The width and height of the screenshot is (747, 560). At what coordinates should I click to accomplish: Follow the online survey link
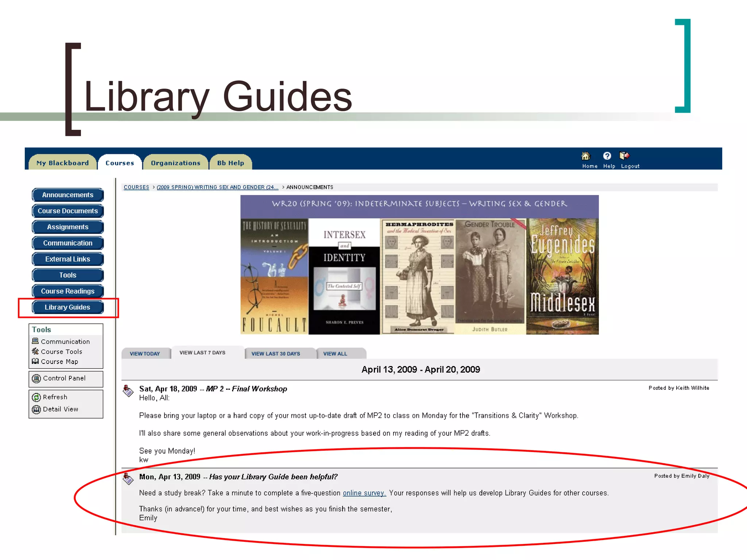point(364,493)
